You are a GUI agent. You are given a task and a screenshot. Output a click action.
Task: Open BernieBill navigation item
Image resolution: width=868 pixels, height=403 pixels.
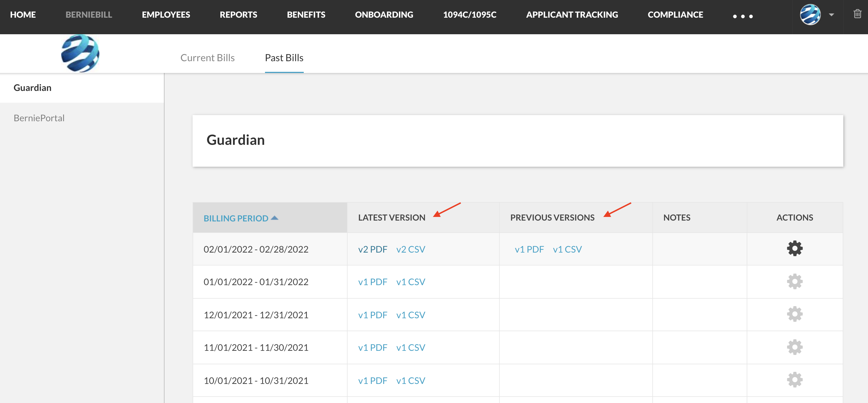(x=89, y=15)
